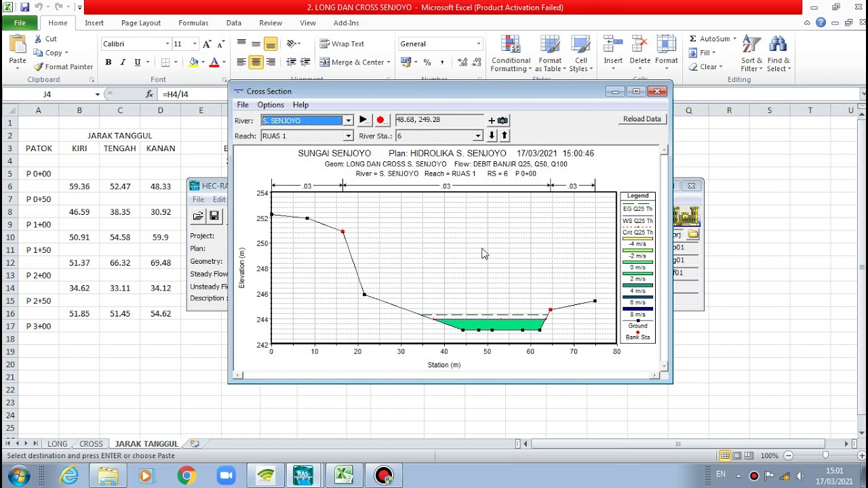Apply the yellow fill color bucket
868x488 pixels.
[193, 62]
